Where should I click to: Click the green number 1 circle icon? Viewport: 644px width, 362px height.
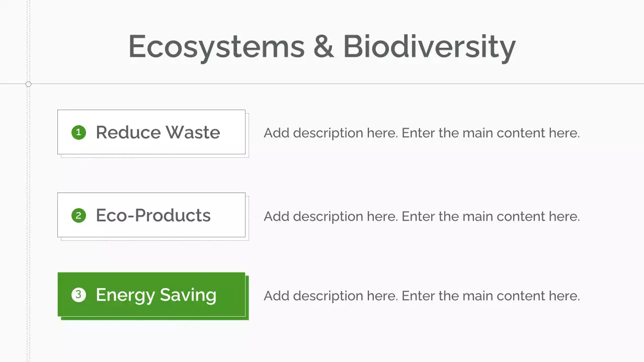(x=78, y=132)
